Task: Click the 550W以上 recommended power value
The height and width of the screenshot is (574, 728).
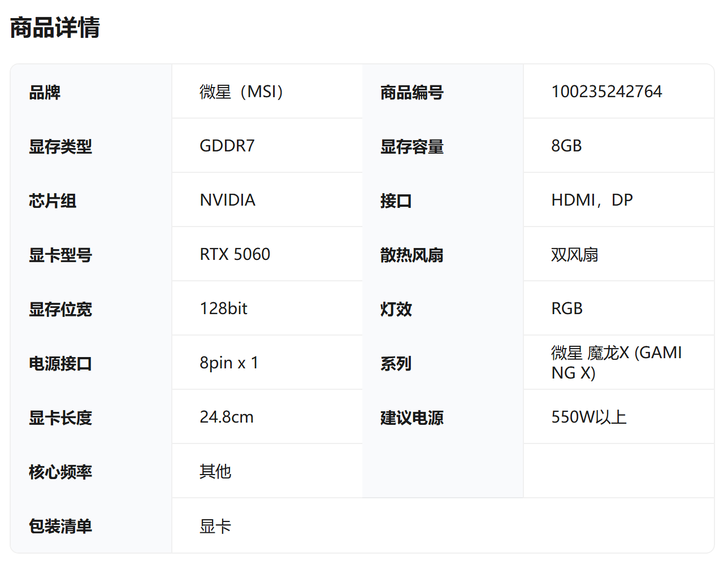Action: tap(588, 417)
